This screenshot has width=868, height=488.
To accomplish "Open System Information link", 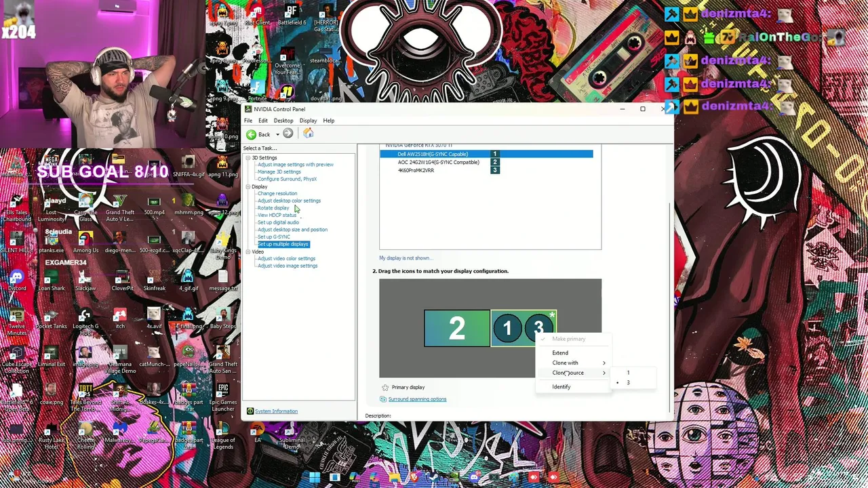I will 276,411.
